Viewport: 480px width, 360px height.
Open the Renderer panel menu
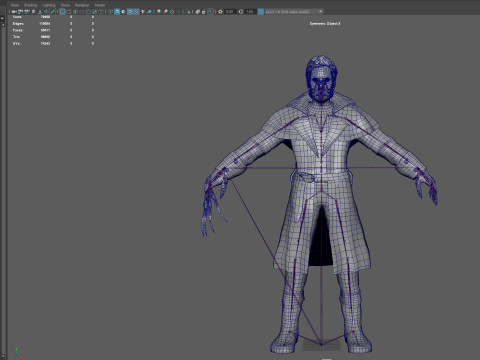point(82,5)
